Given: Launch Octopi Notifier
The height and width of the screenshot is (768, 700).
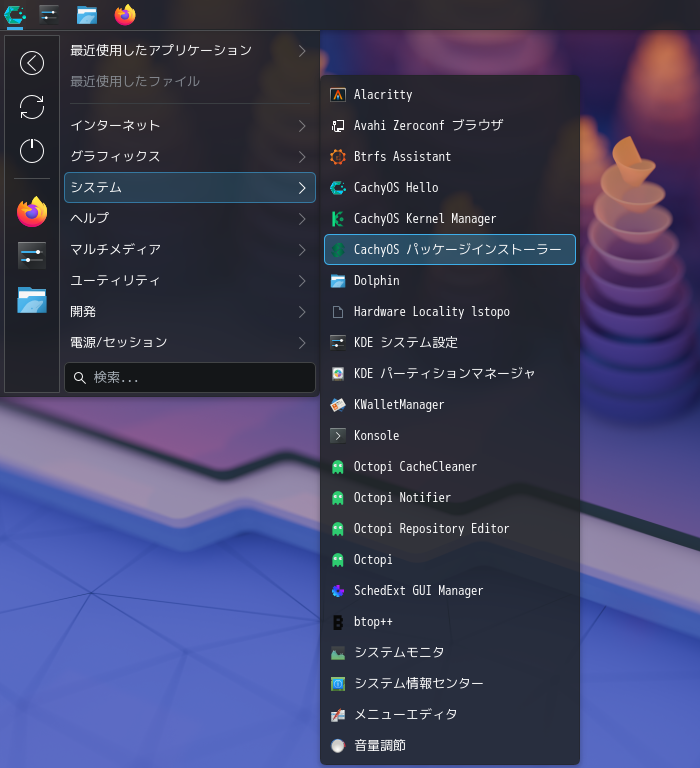Looking at the screenshot, I should pos(450,497).
